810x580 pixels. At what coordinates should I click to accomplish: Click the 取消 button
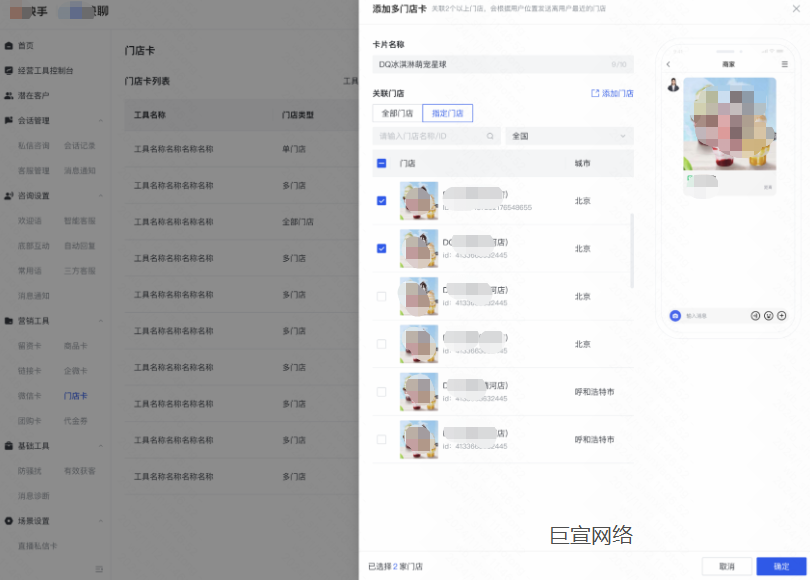click(x=727, y=567)
